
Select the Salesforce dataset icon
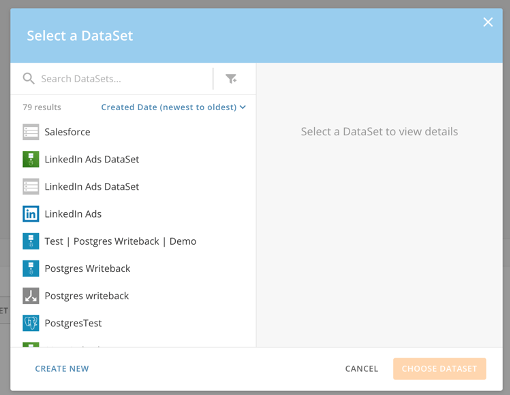pyautogui.click(x=31, y=132)
